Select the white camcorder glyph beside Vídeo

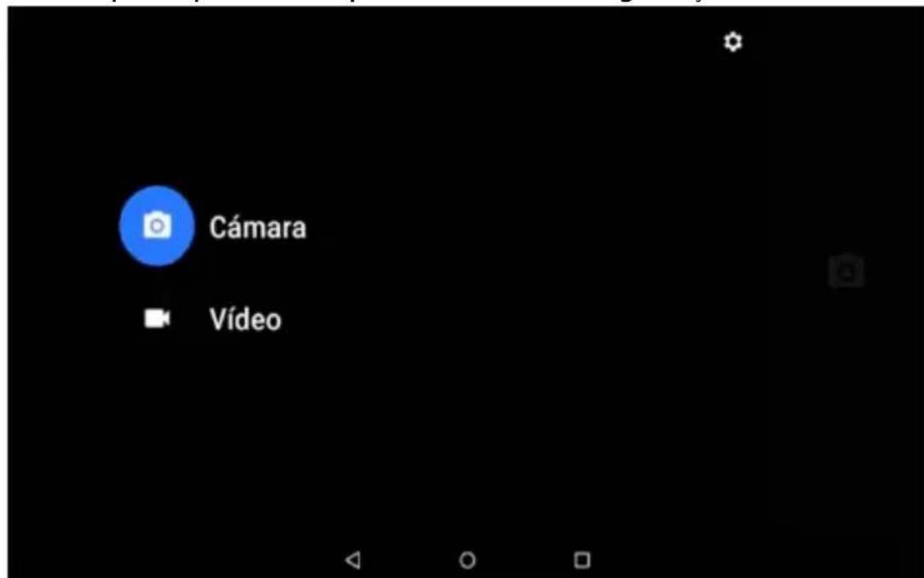(x=158, y=318)
